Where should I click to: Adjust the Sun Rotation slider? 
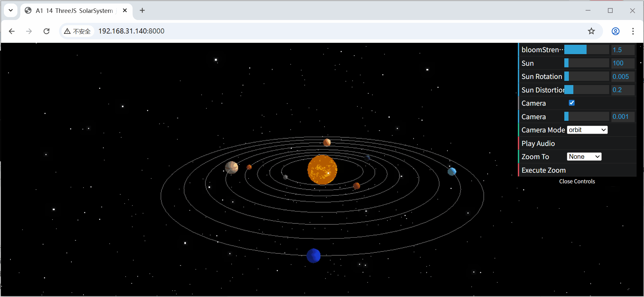pos(586,76)
